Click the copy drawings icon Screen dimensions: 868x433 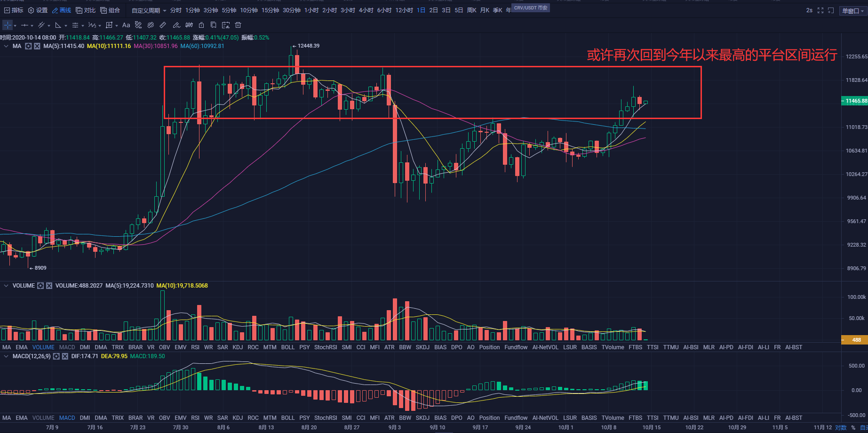(214, 25)
